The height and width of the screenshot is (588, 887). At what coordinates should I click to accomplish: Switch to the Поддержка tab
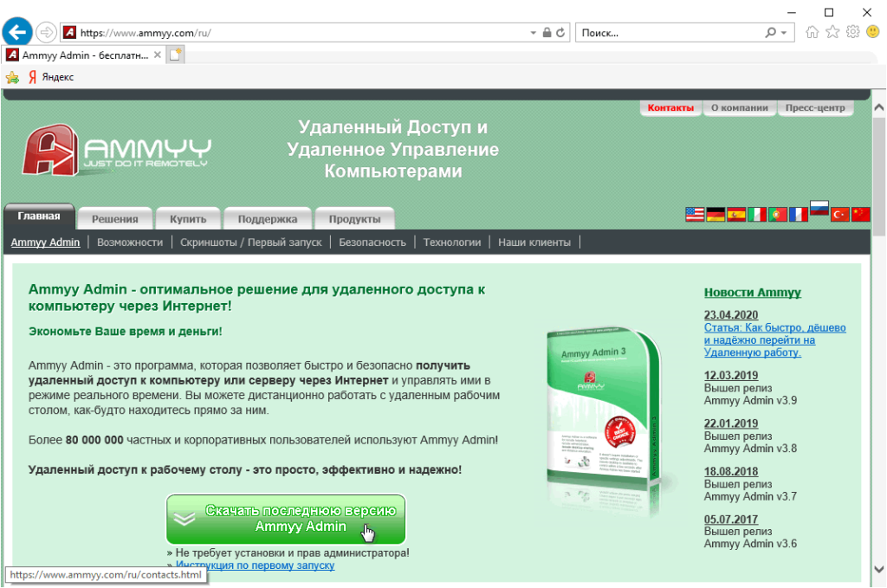(x=268, y=218)
